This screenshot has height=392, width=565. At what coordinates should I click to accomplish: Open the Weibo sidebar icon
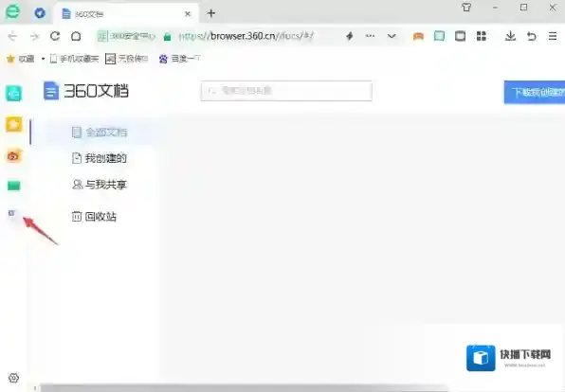[13, 156]
